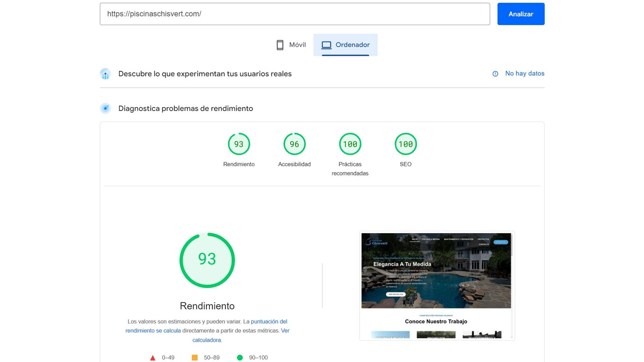The image size is (644, 362).
Task: Click the real users experience icon
Action: pos(105,74)
